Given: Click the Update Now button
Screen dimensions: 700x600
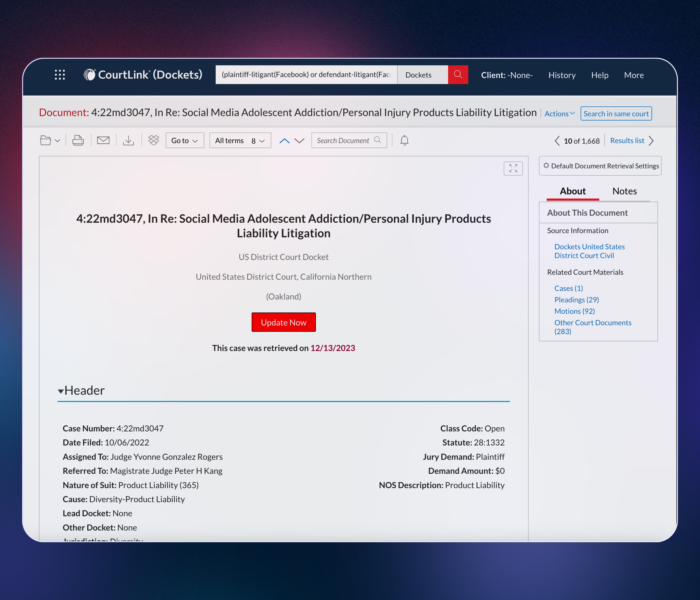Looking at the screenshot, I should tap(283, 322).
